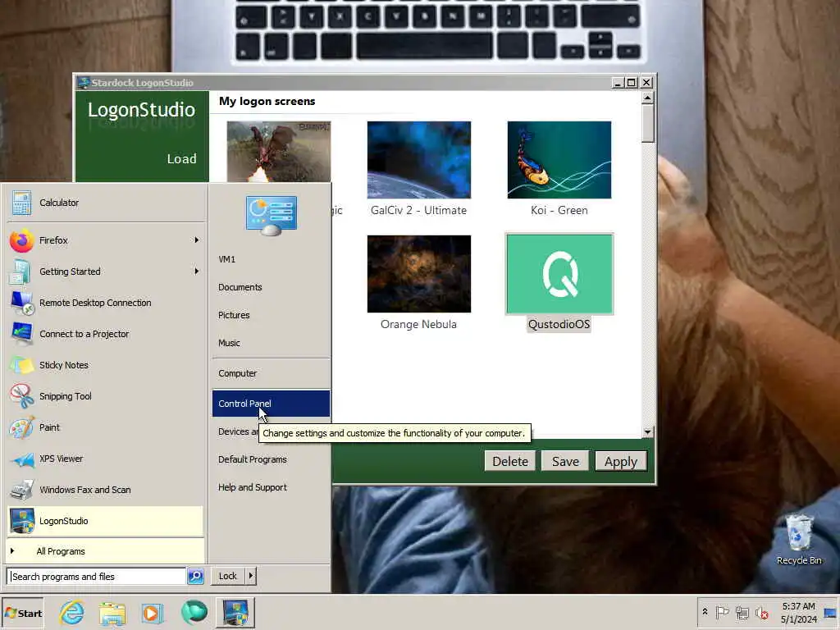The height and width of the screenshot is (630, 840).
Task: Show hidden tray icons arrow
Action: (705, 612)
